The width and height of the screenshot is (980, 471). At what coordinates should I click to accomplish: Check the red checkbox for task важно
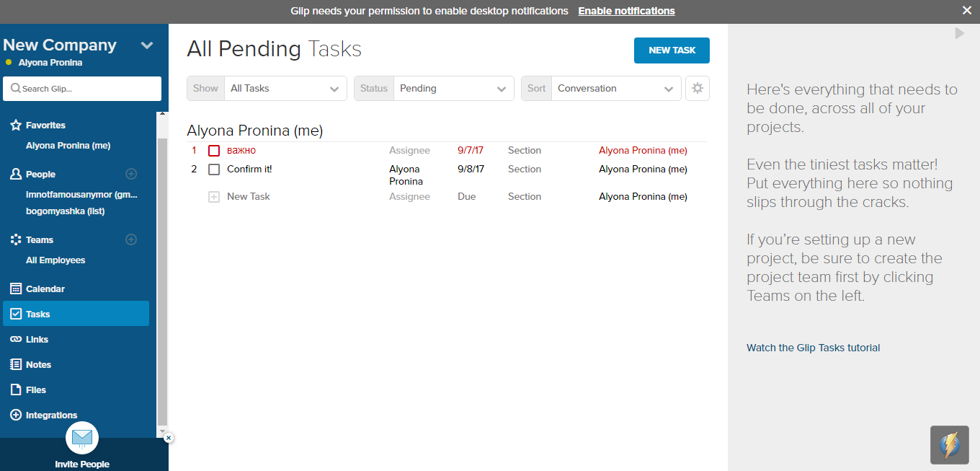(x=214, y=151)
